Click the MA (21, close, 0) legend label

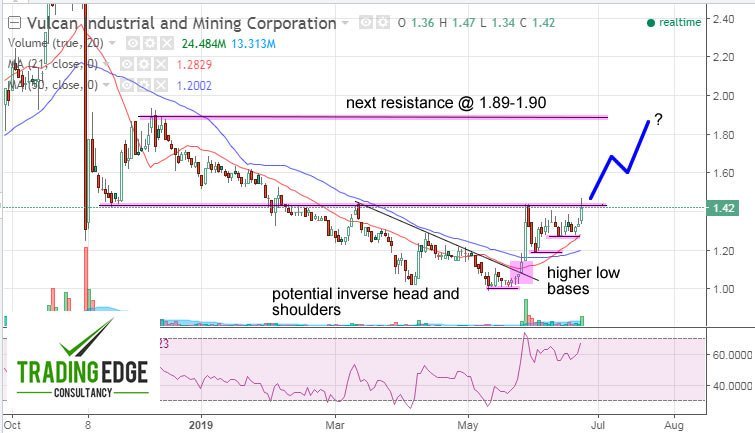pyautogui.click(x=52, y=64)
